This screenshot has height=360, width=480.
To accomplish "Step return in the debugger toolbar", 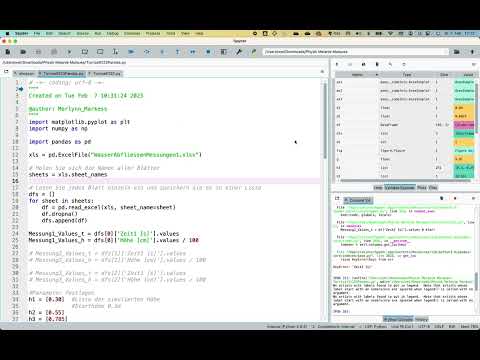I will pos(177,52).
